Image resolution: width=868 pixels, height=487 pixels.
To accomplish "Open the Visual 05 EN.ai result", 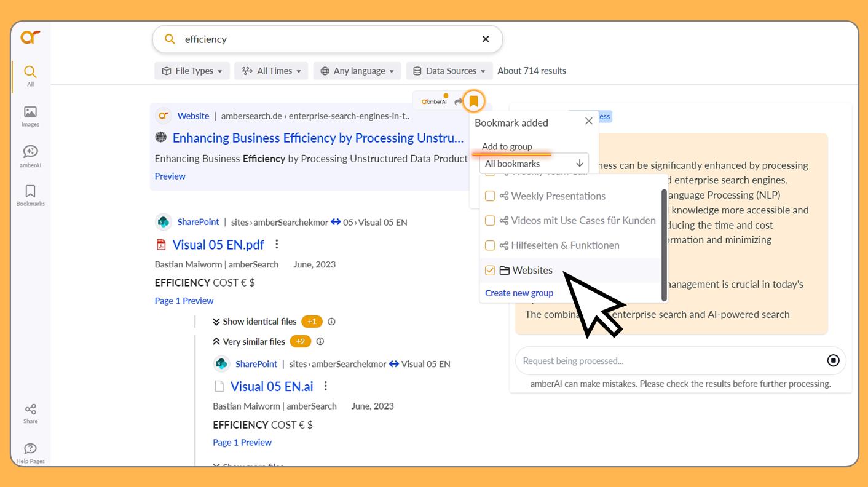I will point(272,386).
